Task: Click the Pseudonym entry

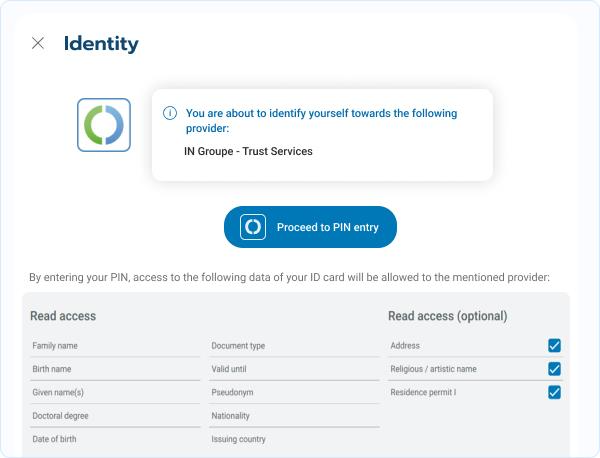Action: (x=233, y=392)
